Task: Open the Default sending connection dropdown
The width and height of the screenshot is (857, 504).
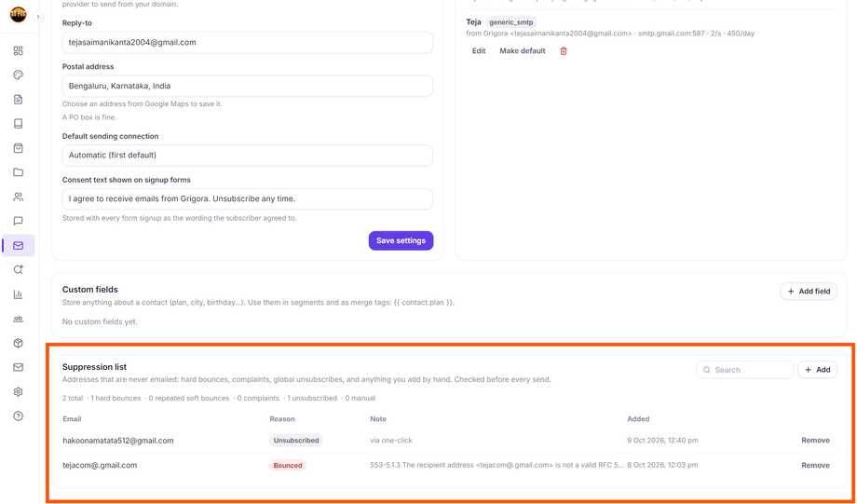Action: pyautogui.click(x=248, y=156)
